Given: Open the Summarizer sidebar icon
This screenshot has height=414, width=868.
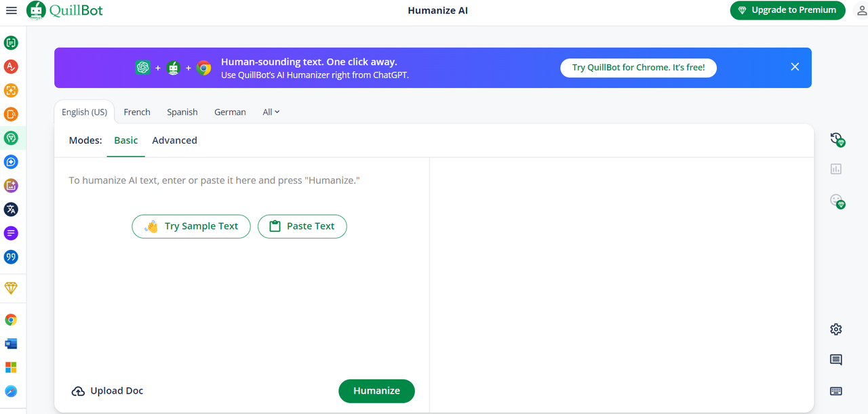Looking at the screenshot, I should 11,233.
